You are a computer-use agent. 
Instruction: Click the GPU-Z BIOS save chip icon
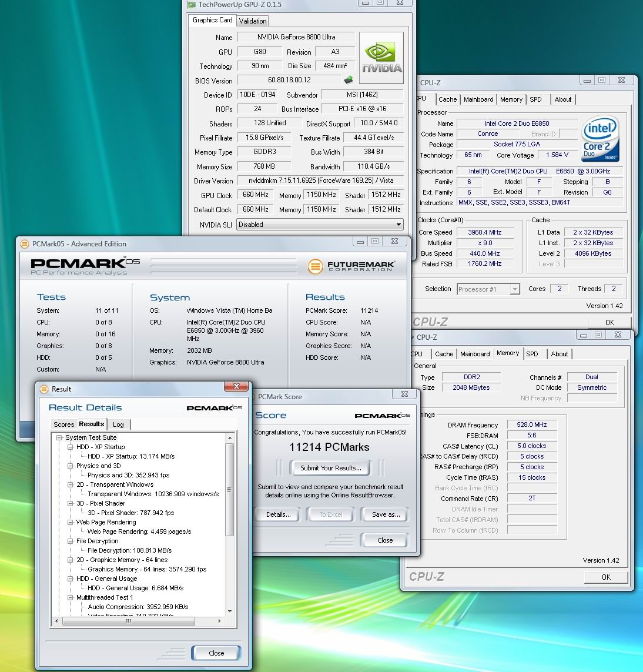click(349, 80)
